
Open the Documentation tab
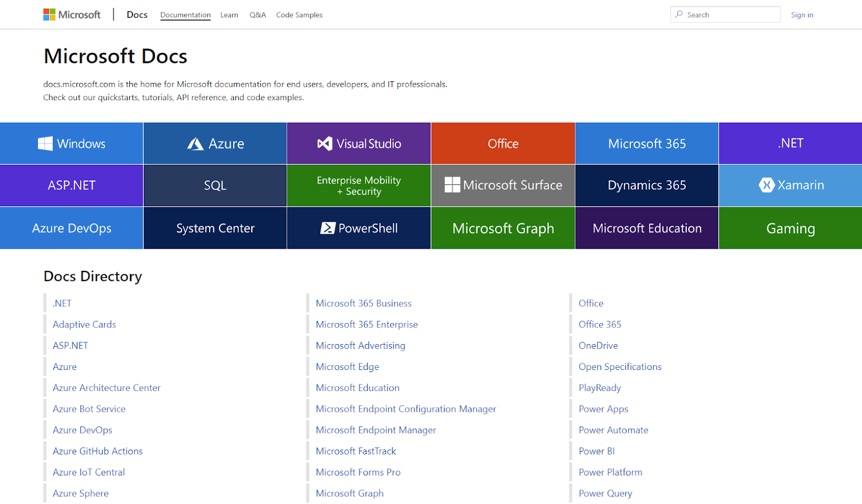pos(185,15)
